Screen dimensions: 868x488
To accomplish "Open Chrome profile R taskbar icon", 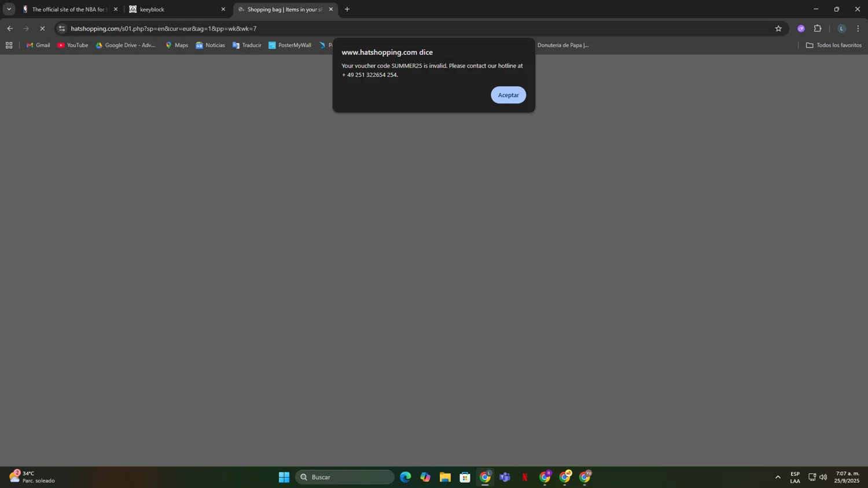I will [x=545, y=477].
